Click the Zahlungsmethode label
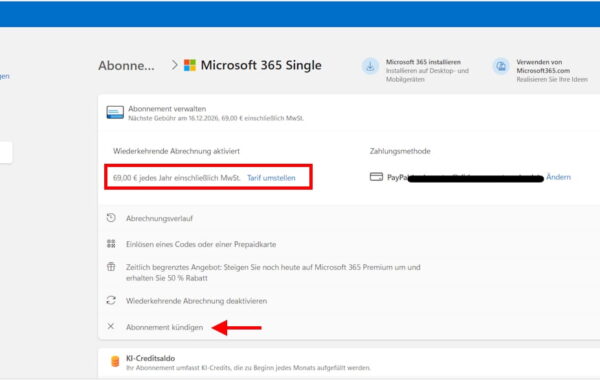The image size is (600, 380). [400, 151]
